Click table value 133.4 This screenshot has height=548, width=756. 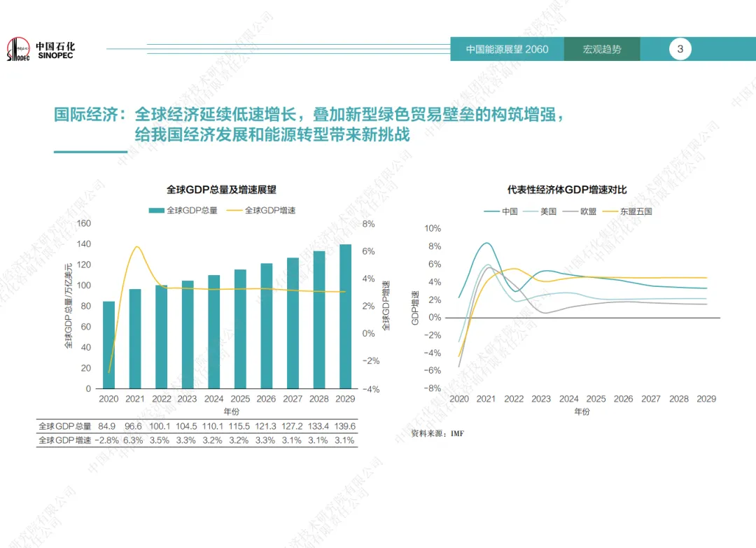click(x=318, y=426)
